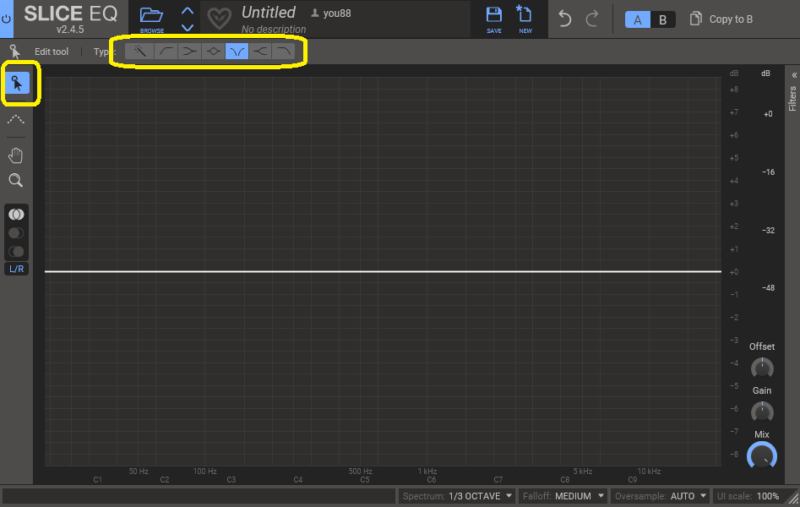Switch to B state
The width and height of the screenshot is (800, 507).
coord(662,19)
